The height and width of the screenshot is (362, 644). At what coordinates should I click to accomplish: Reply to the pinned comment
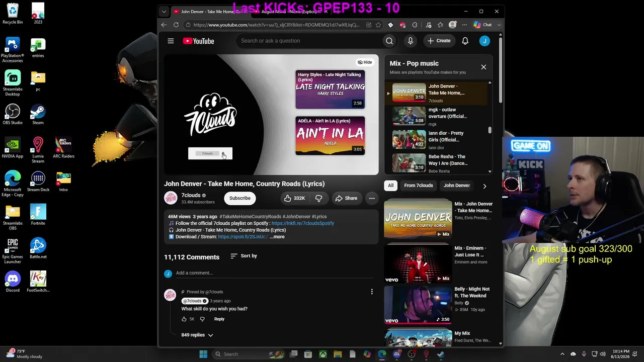(219, 319)
